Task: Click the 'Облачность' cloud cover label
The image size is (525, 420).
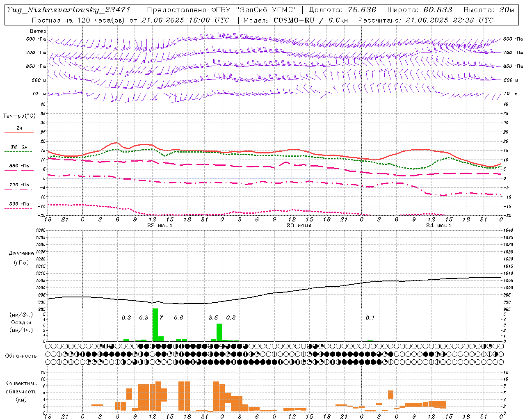Action: (x=21, y=356)
